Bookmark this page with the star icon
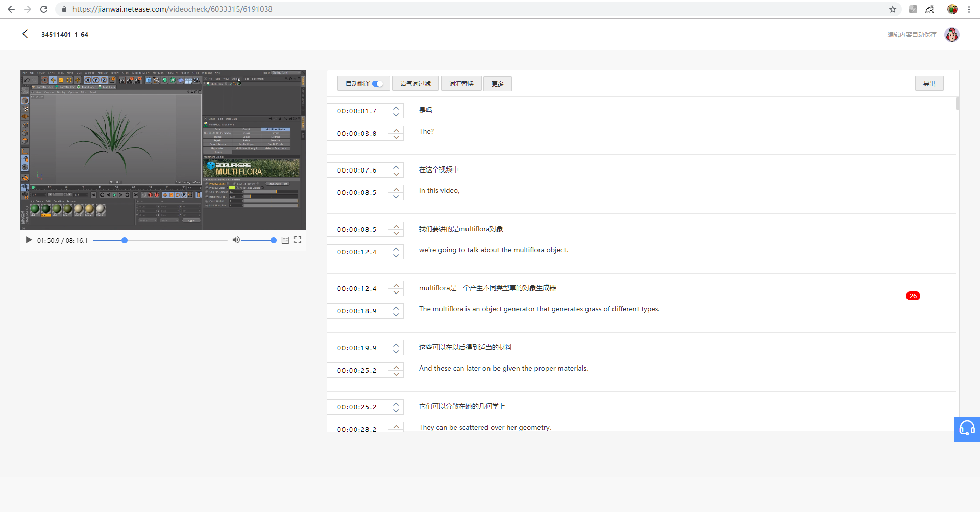The width and height of the screenshot is (980, 512). tap(893, 9)
